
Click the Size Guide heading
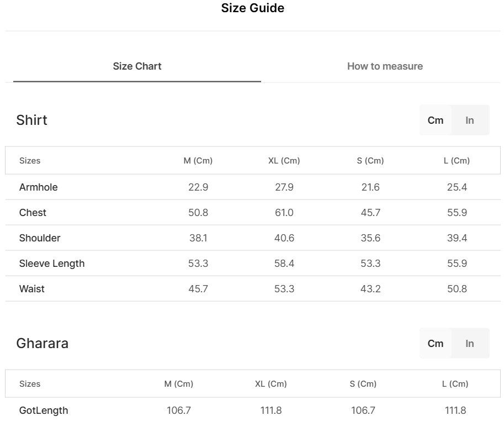252,8
